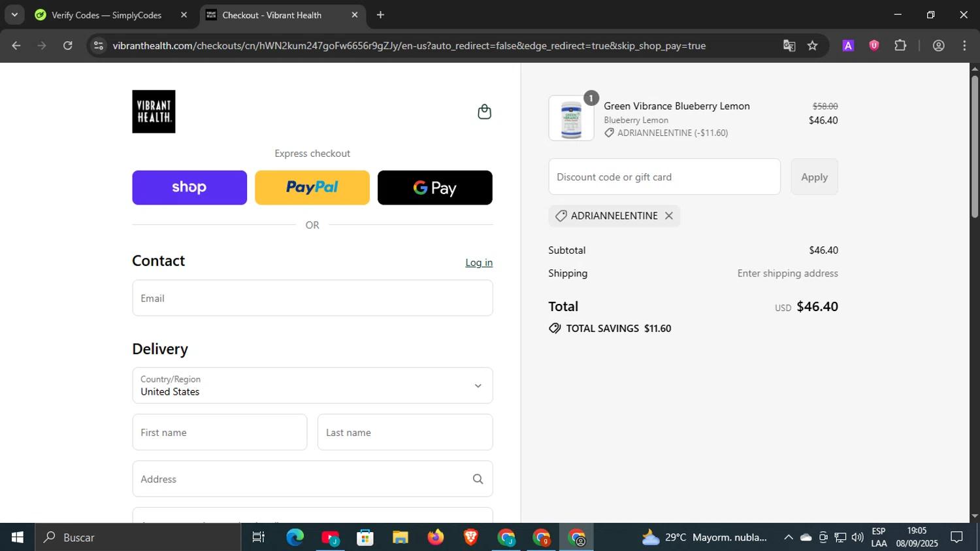Open the red shield U extension icon

(x=874, y=46)
